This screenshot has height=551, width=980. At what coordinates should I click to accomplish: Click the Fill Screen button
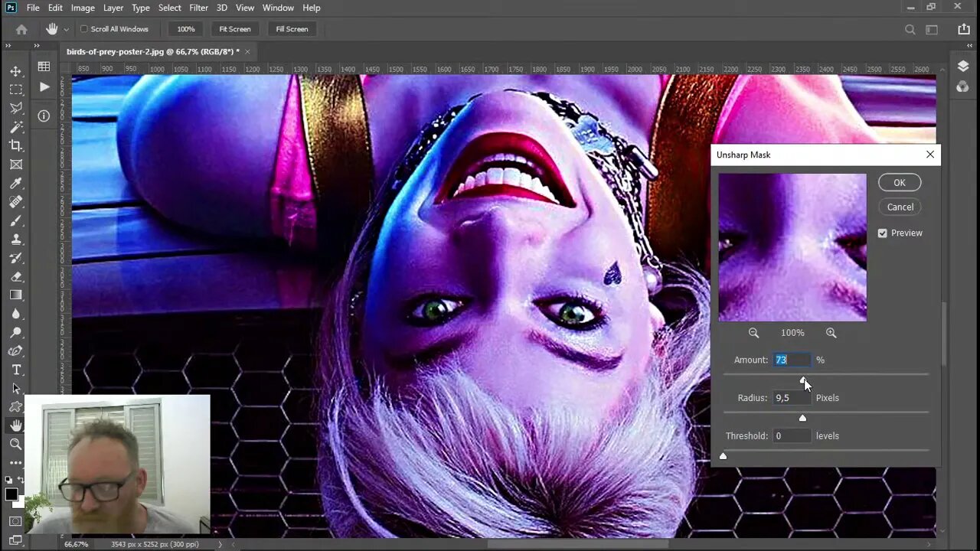point(292,29)
